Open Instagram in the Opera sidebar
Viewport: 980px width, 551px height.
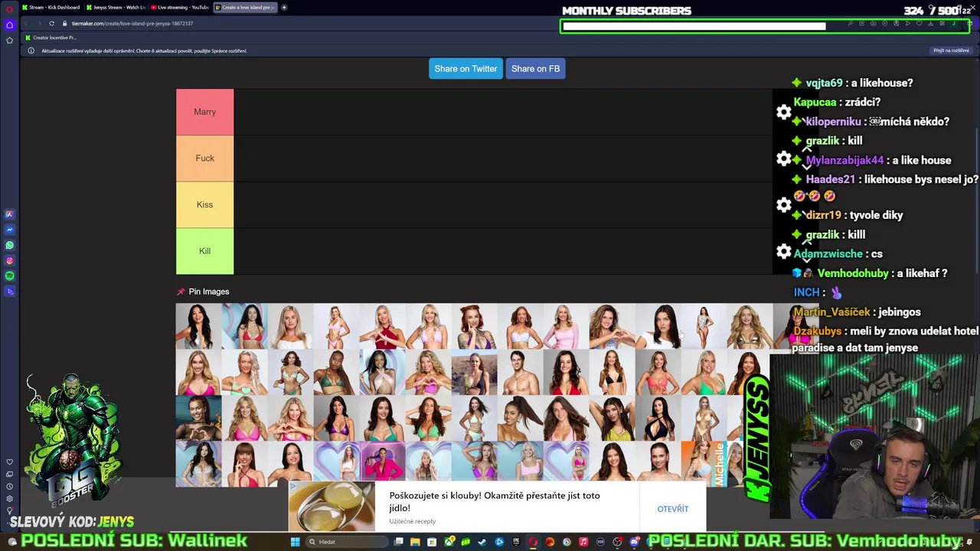9,260
